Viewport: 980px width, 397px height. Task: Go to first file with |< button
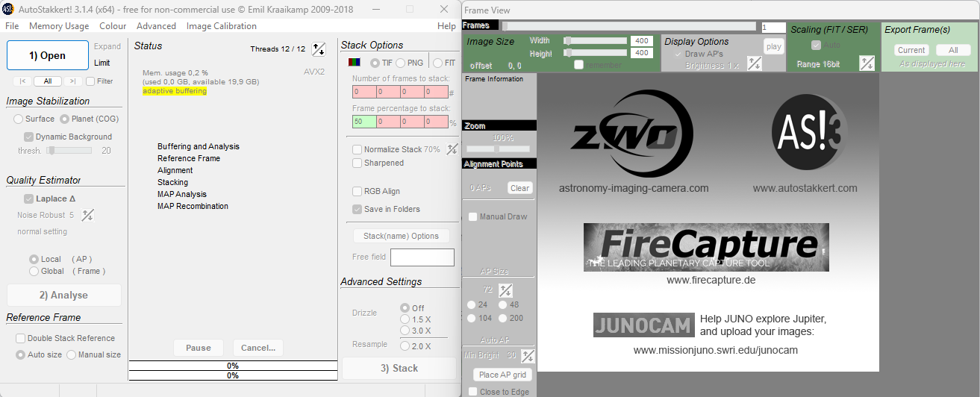click(22, 81)
